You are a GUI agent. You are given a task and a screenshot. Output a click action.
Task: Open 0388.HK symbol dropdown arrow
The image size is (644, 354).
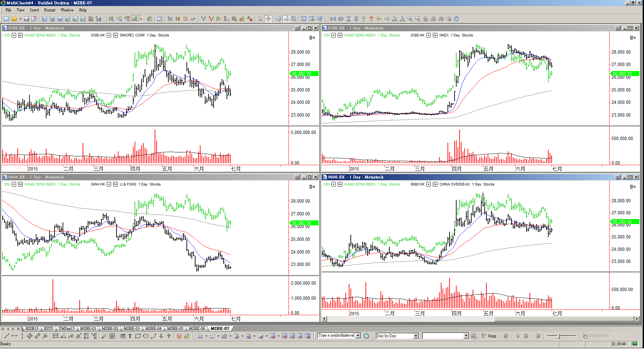pyautogui.click(x=428, y=36)
